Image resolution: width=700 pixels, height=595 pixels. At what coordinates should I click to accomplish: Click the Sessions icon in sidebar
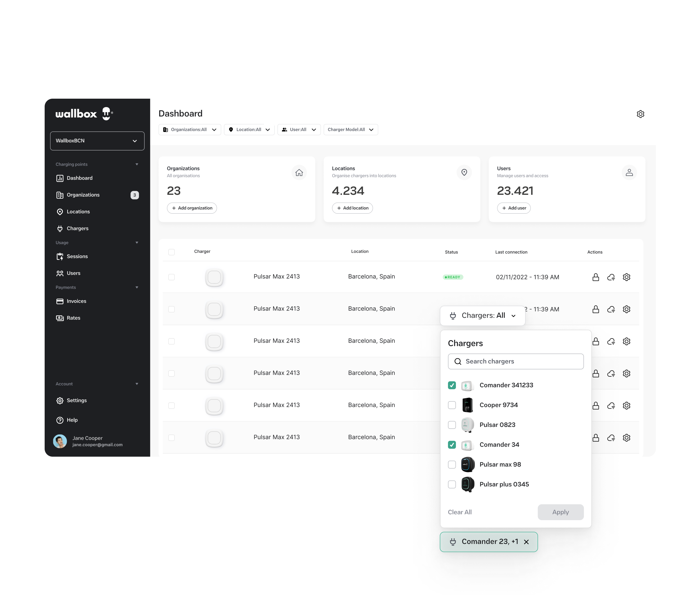[x=60, y=256]
